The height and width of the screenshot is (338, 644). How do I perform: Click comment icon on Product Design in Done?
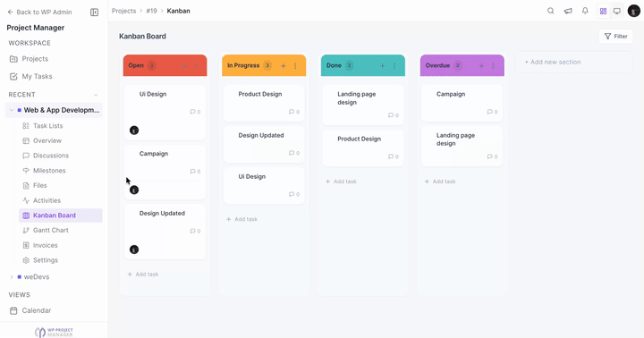click(391, 156)
